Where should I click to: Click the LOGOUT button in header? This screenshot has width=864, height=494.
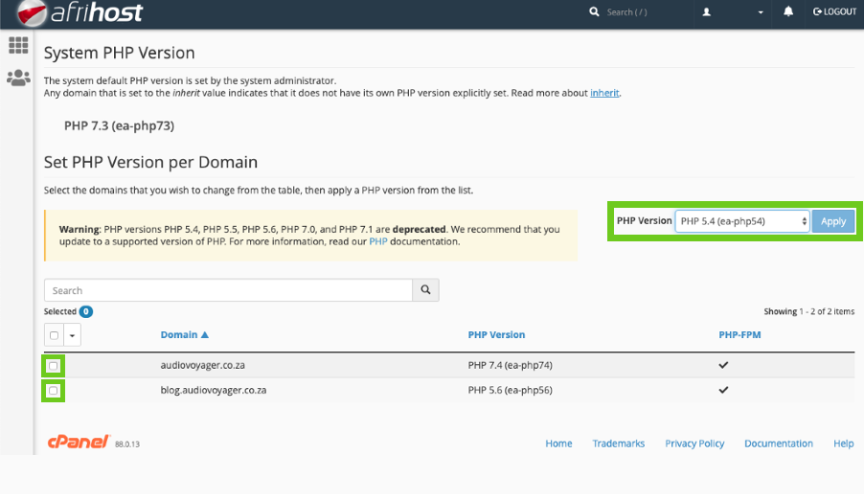click(x=835, y=12)
